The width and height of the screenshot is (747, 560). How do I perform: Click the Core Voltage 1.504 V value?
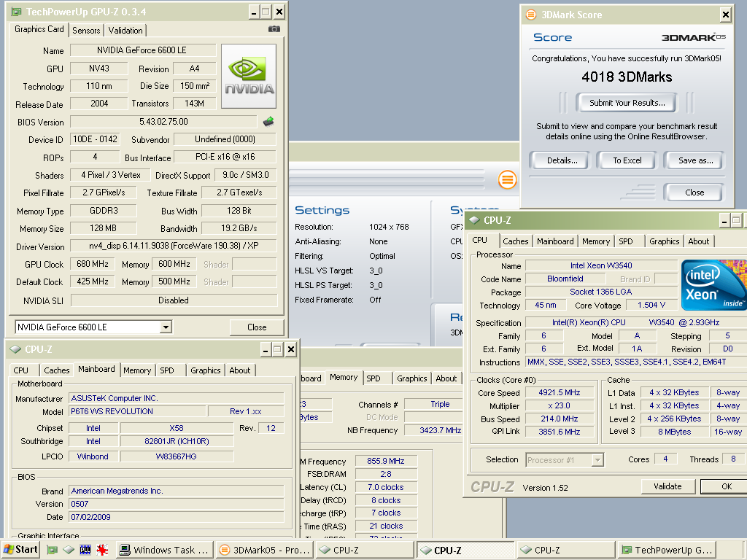coord(651,306)
